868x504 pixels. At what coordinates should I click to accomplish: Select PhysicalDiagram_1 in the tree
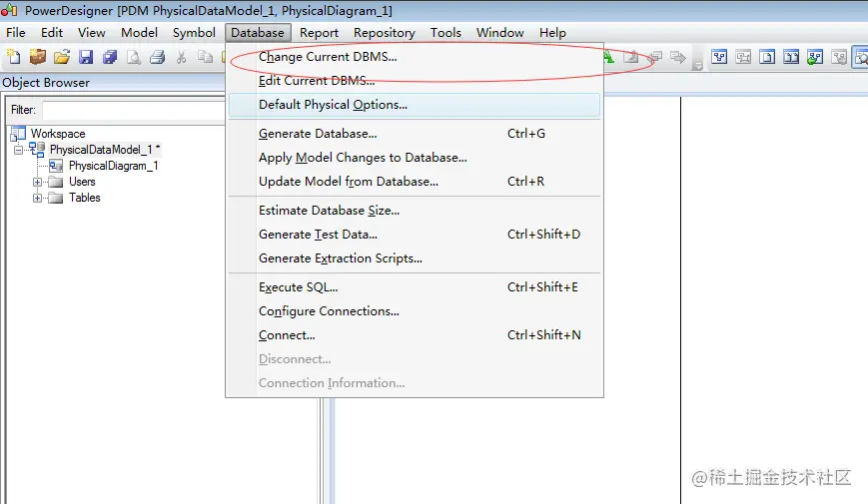point(114,166)
